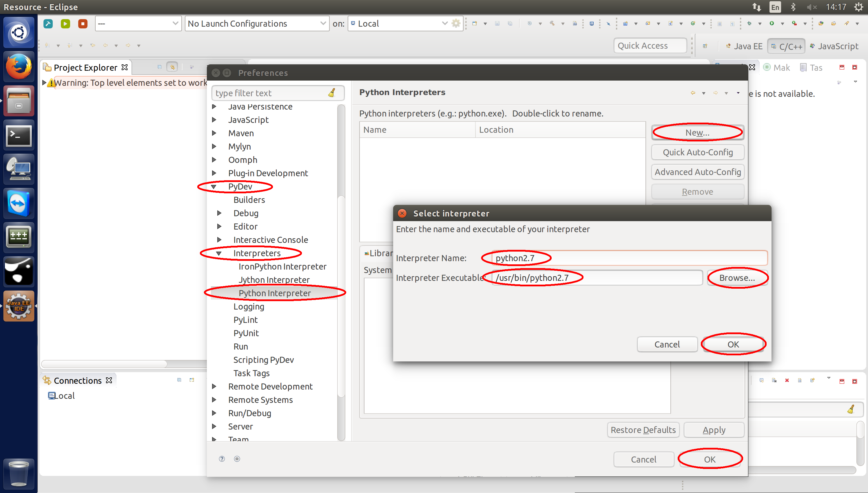Screen dimensions: 868x493
Task: Click Cancel in Select interpreter dialog
Action: (x=667, y=344)
